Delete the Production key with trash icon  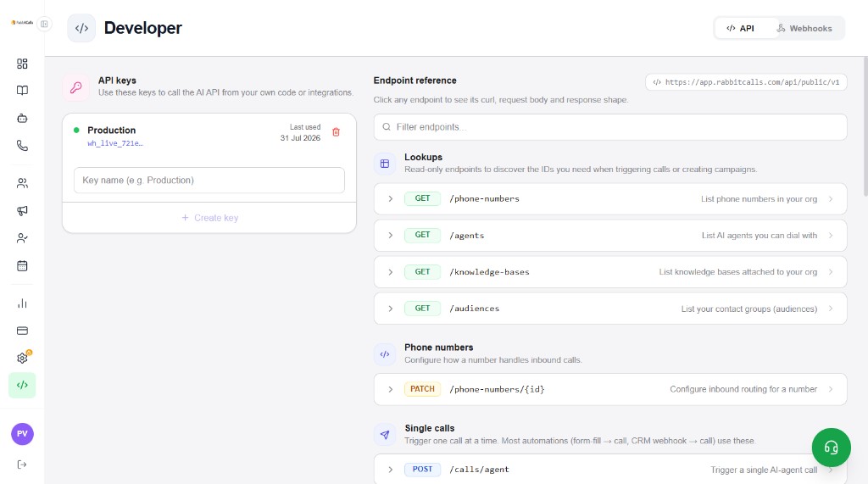(x=336, y=131)
